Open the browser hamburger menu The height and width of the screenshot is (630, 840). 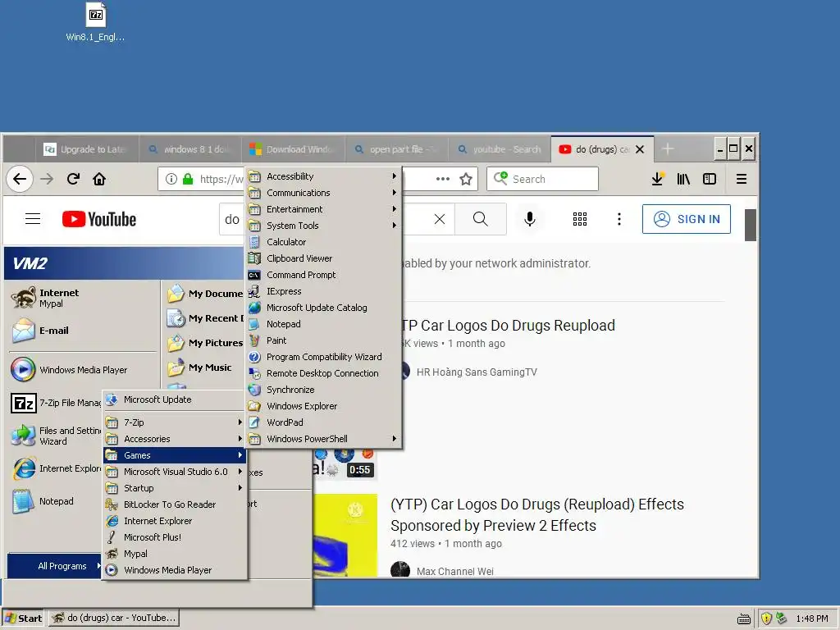point(742,179)
